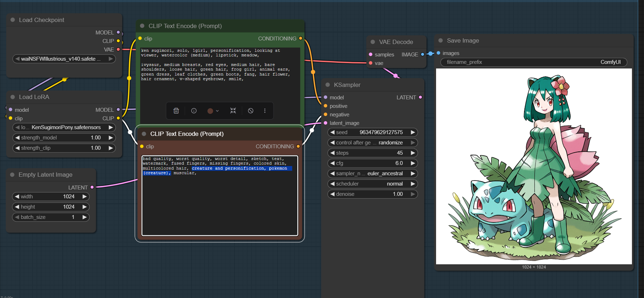Select the VAE Decode node title
Image resolution: width=644 pixels, height=298 pixels.
click(x=396, y=42)
